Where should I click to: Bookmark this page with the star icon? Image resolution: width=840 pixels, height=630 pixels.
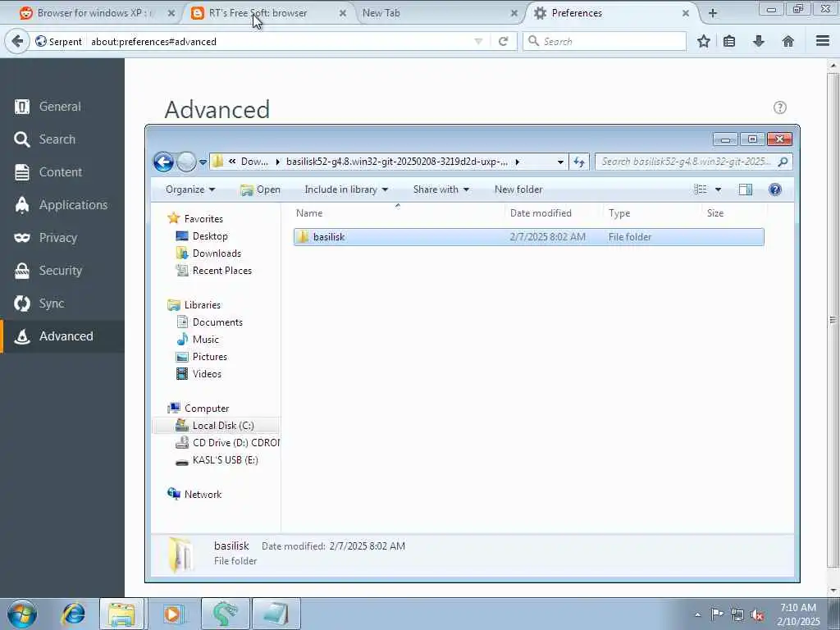coord(703,41)
